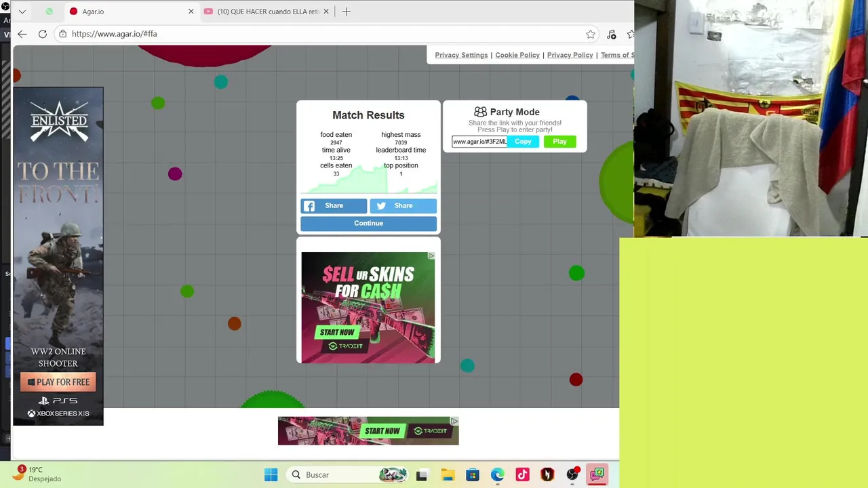Switch to the QUE HACER cuando ELLA tab
Viewport: 868px width, 488px height.
pos(267,12)
